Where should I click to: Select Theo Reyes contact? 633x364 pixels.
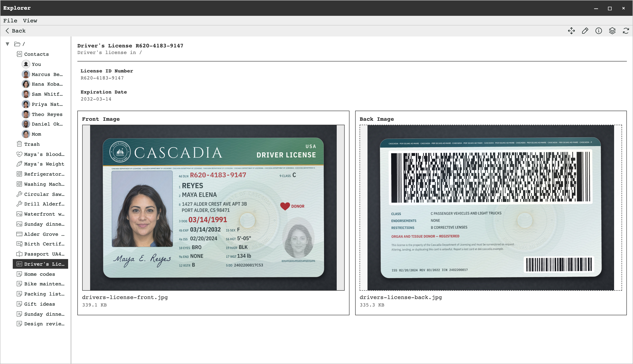click(x=40, y=114)
